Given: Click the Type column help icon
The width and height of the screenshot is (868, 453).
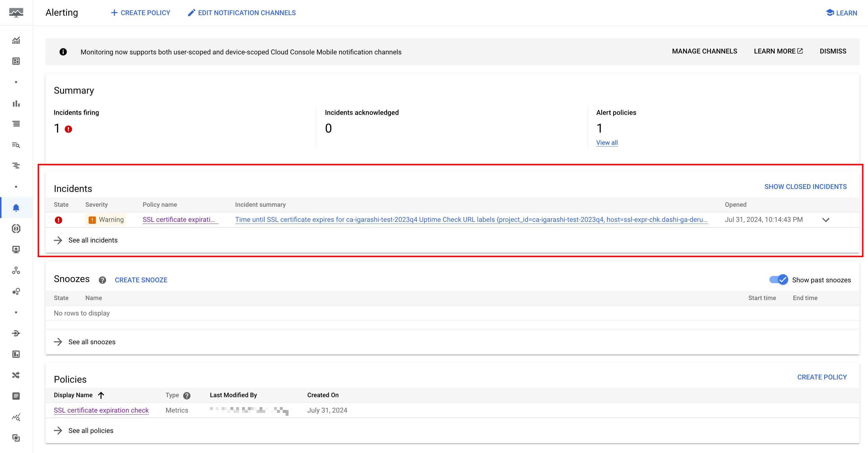Looking at the screenshot, I should (187, 396).
